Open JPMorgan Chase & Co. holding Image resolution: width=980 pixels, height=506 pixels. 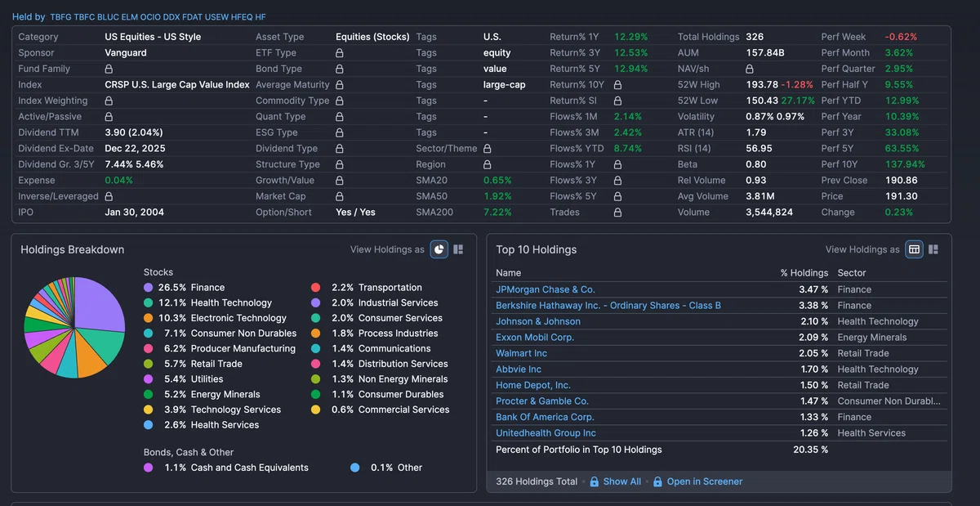click(546, 289)
